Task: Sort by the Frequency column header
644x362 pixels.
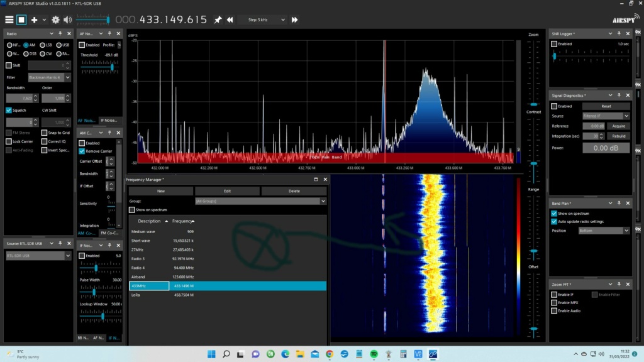Action: 183,221
